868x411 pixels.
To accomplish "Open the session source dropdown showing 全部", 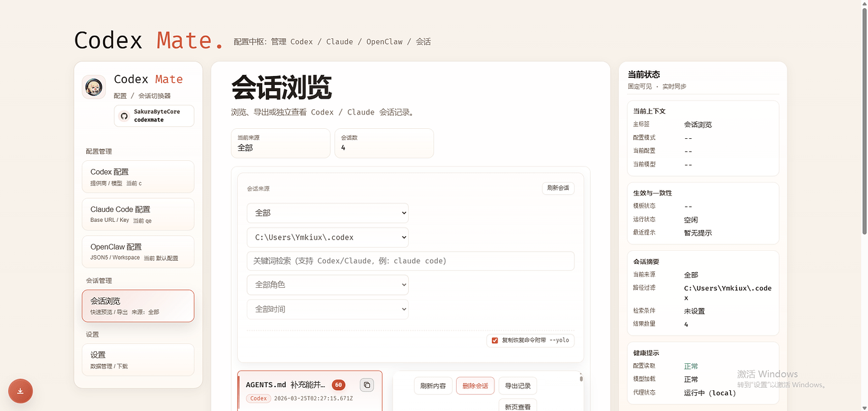I will [328, 213].
